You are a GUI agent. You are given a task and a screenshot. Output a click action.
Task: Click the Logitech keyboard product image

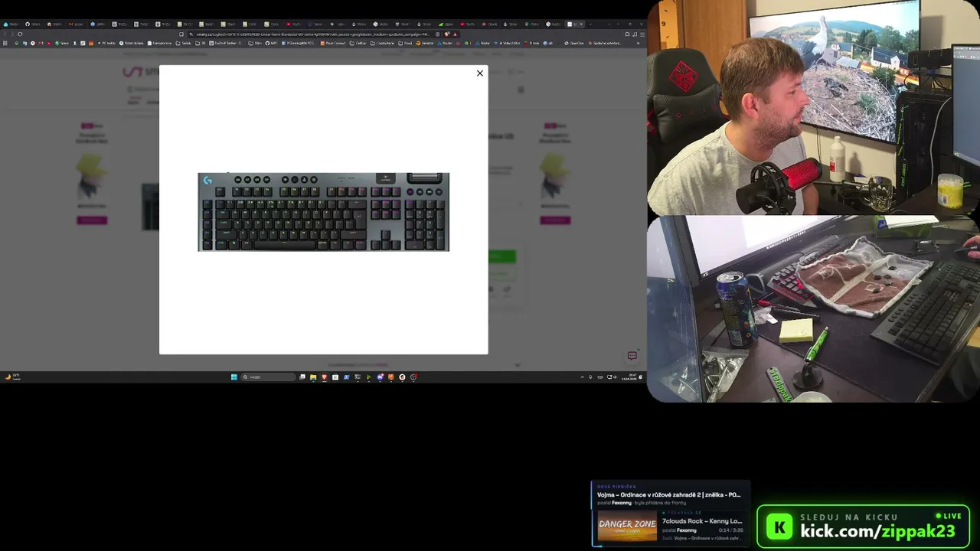click(324, 212)
